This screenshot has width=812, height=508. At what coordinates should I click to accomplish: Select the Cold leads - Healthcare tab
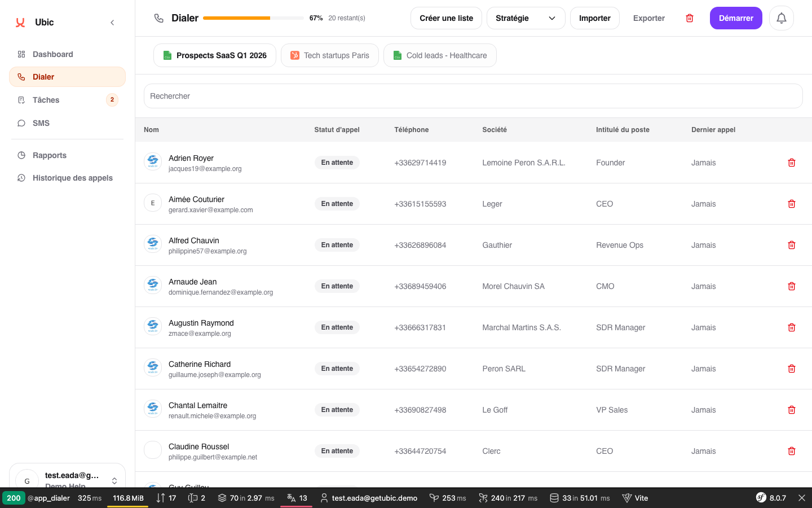(x=440, y=55)
